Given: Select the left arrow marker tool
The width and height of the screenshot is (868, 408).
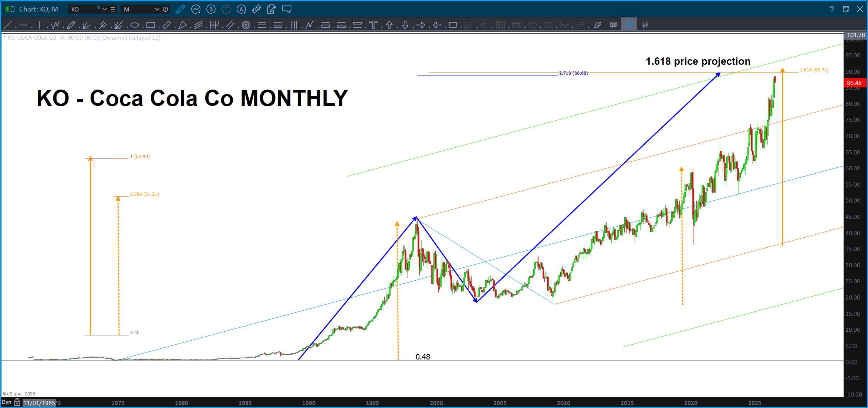Looking at the screenshot, I should coord(437,25).
